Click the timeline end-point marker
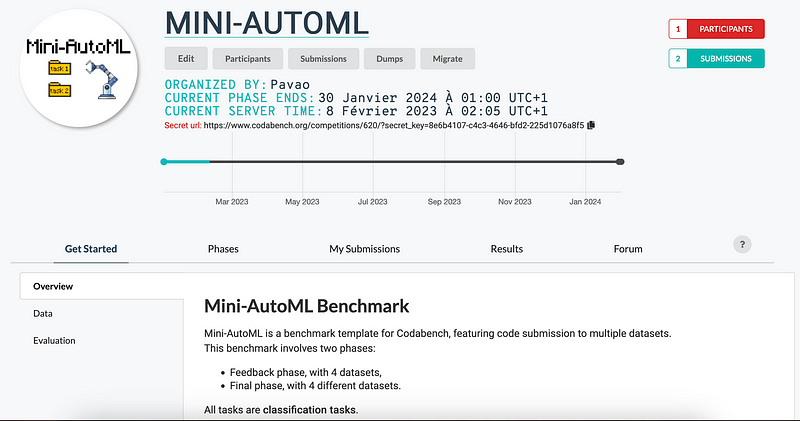 tap(620, 161)
